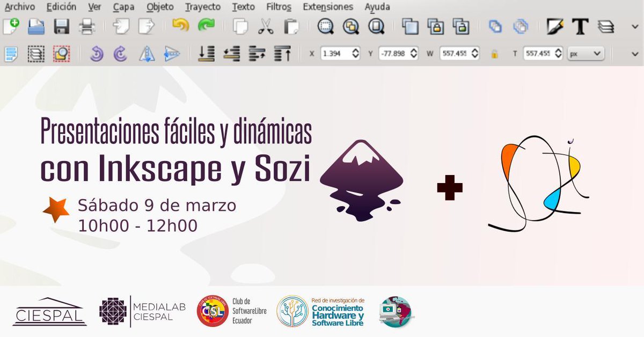Expand the top toolbar overflow chevron

click(x=635, y=26)
